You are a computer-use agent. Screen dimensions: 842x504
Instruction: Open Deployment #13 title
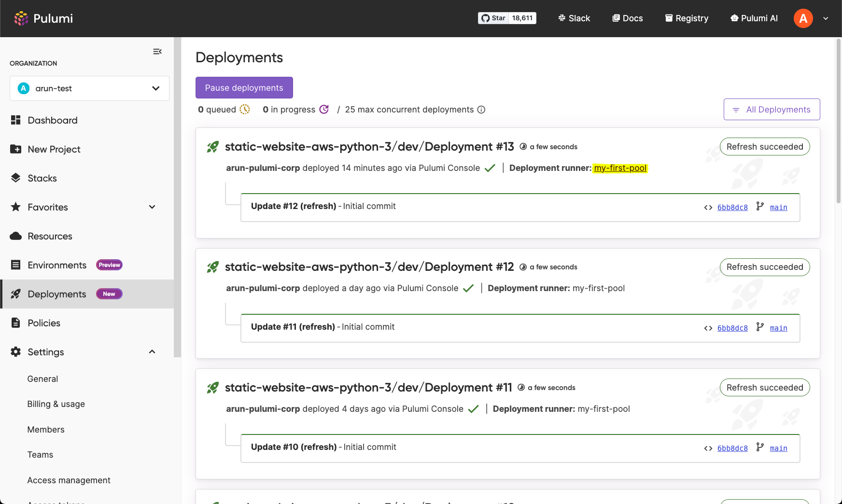point(369,147)
